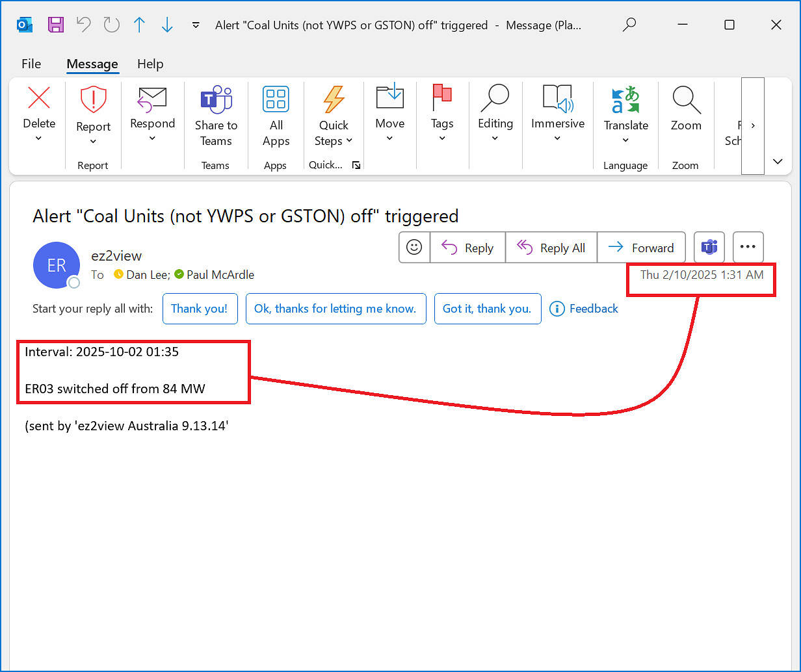Choose the "Got it, thank you." suggested reply
Viewport: 801px width, 672px height.
pos(487,309)
